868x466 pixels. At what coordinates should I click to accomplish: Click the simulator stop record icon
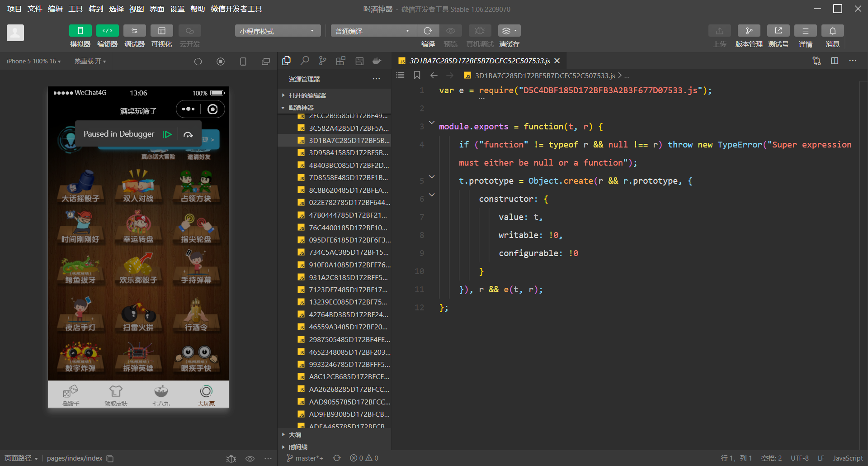(x=221, y=62)
